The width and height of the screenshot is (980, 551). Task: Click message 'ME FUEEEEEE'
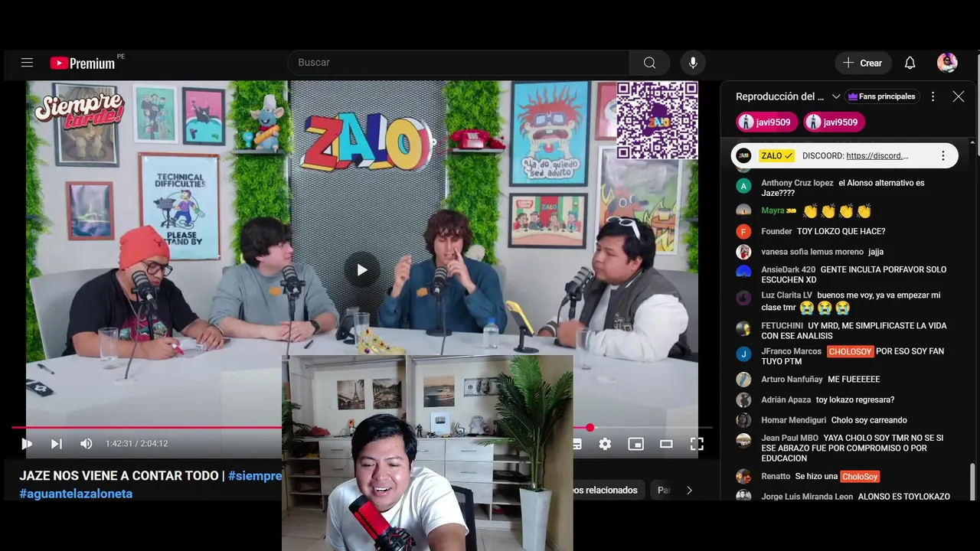coord(854,380)
